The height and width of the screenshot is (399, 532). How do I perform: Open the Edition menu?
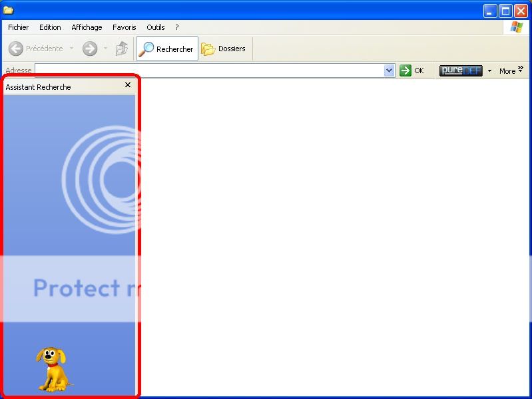pyautogui.click(x=50, y=27)
